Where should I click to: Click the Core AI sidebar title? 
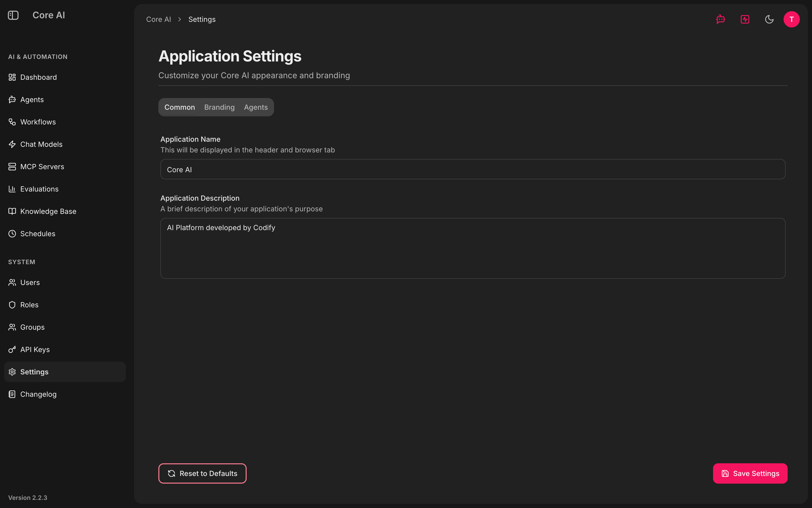pos(49,15)
